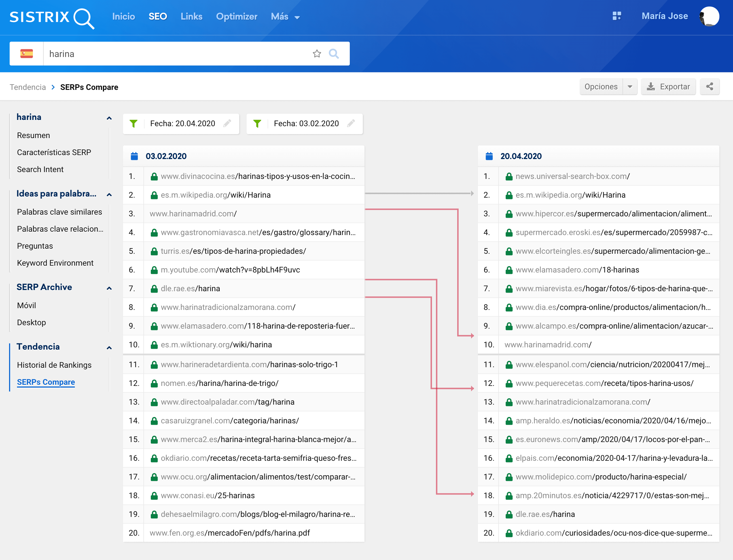733x560 pixels.
Task: Open the Optimizer navigation tab
Action: [x=237, y=17]
